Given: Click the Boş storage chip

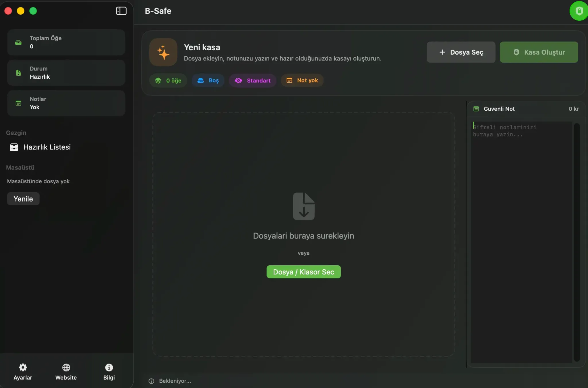Looking at the screenshot, I should [208, 80].
